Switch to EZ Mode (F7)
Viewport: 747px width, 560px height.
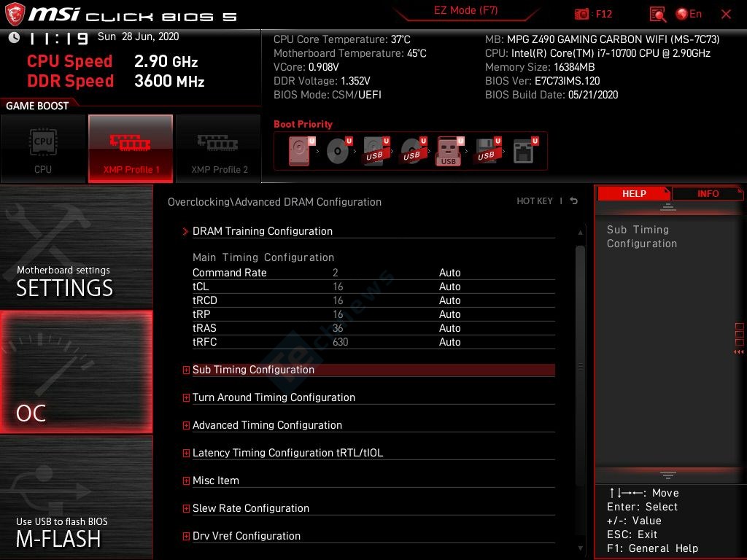466,10
